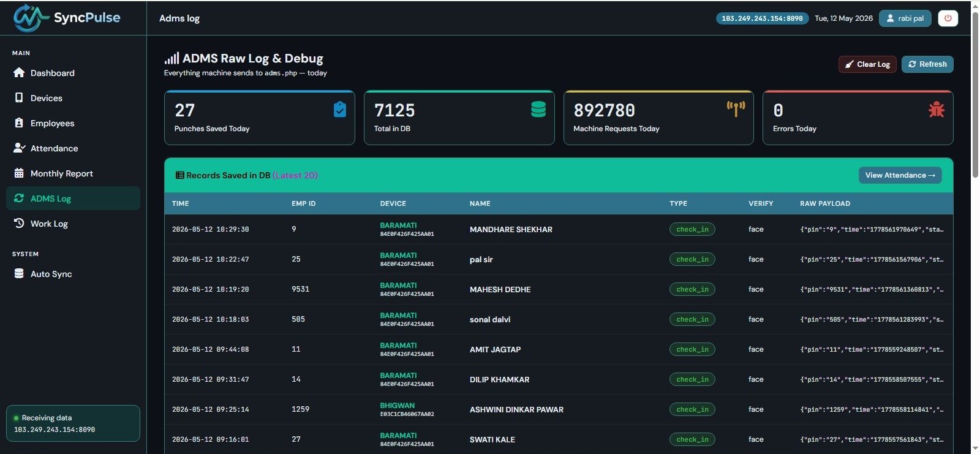Click BARAMATI device in pal sir row
980x454 pixels.
(x=407, y=259)
